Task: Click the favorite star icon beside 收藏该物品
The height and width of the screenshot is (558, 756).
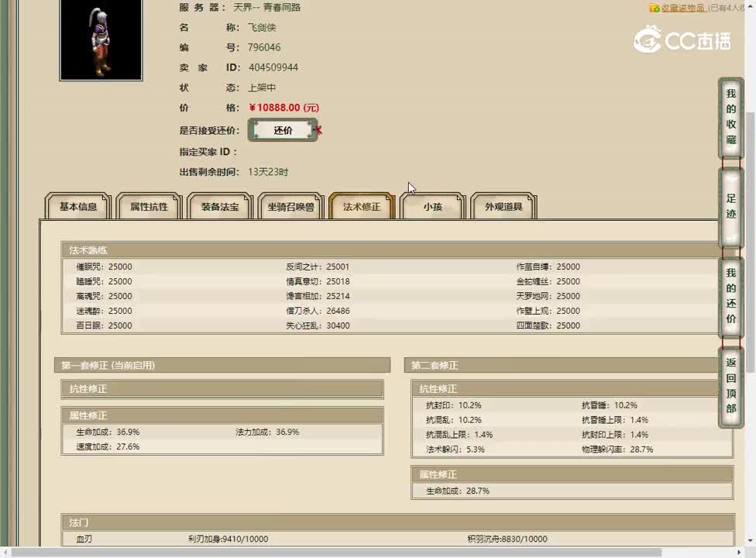Action: [655, 8]
